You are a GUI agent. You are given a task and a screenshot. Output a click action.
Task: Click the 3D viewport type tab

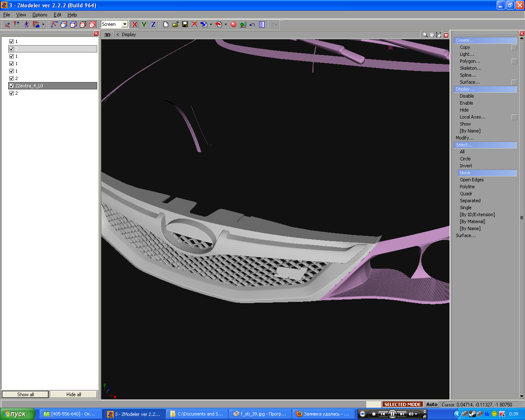[107, 35]
